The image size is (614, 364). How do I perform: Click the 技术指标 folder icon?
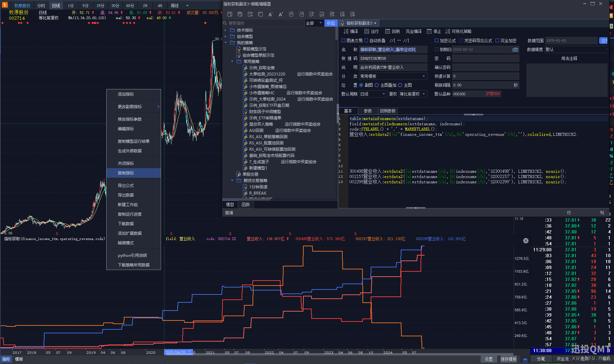click(x=232, y=30)
